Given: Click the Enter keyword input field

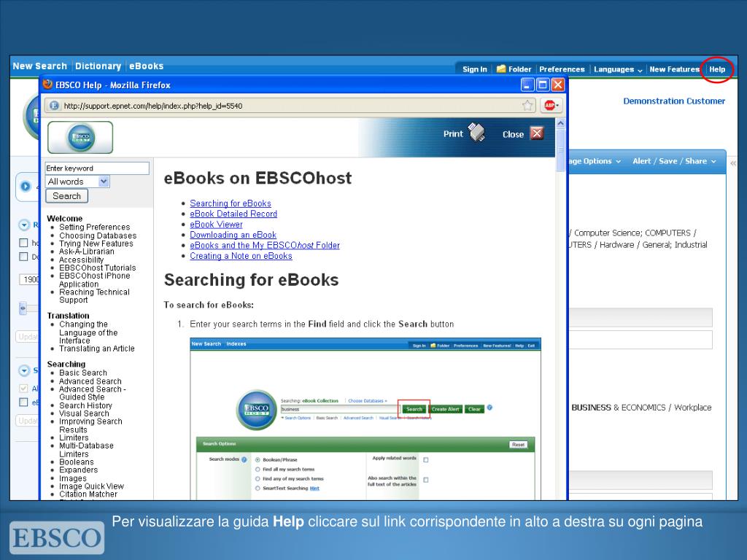Looking at the screenshot, I should tap(97, 168).
